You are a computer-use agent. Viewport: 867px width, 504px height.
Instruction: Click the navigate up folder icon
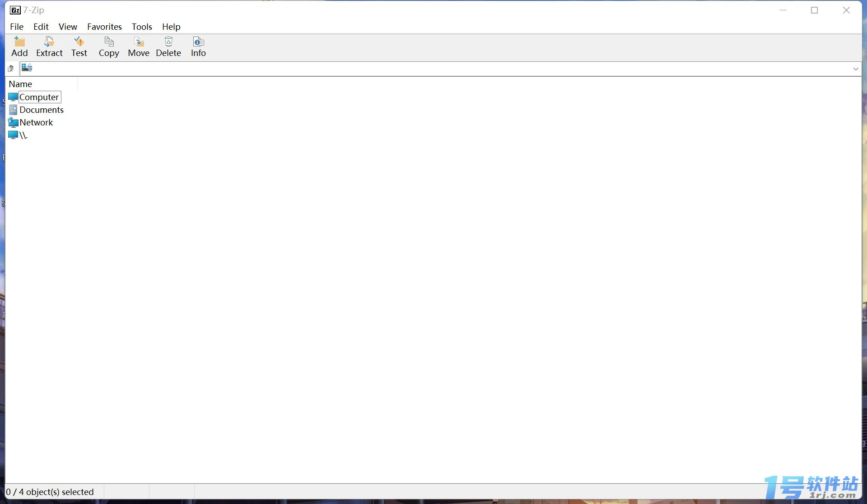(10, 68)
